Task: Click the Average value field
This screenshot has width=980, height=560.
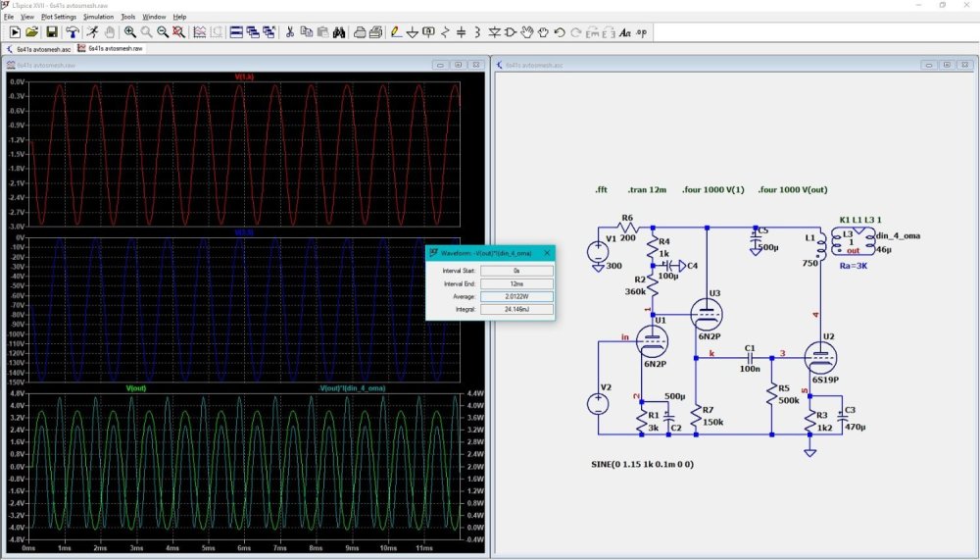Action: (515, 296)
